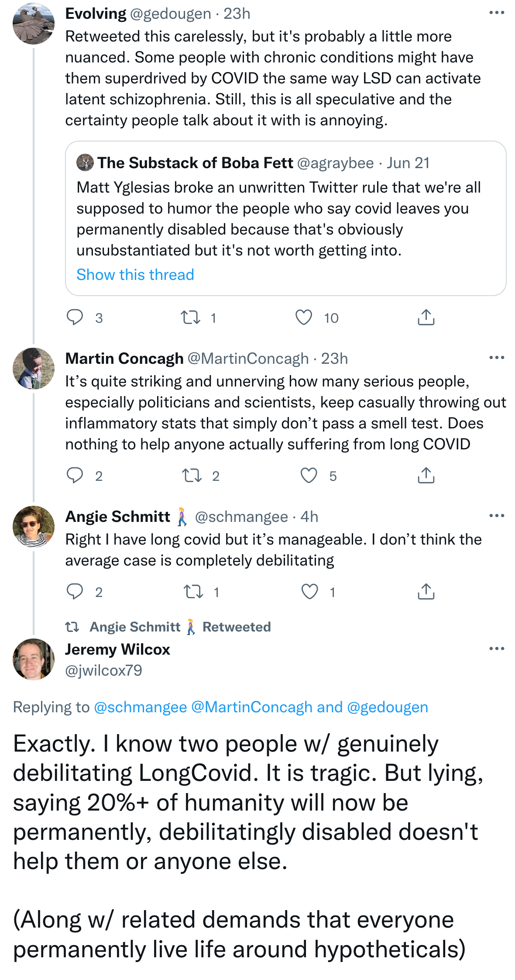Open more options on Martin Concagh's tweet

(x=497, y=358)
